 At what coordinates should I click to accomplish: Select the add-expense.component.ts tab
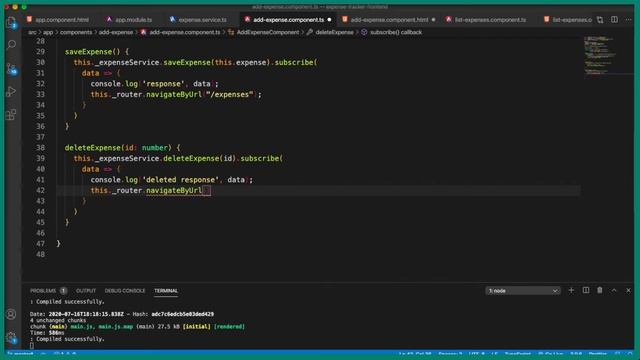click(x=288, y=20)
